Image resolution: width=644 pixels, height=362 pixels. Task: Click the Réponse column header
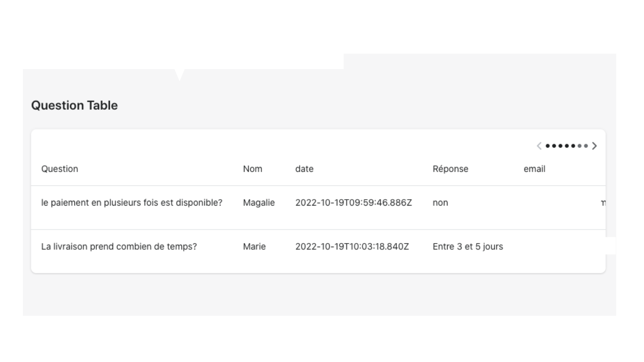tap(450, 169)
